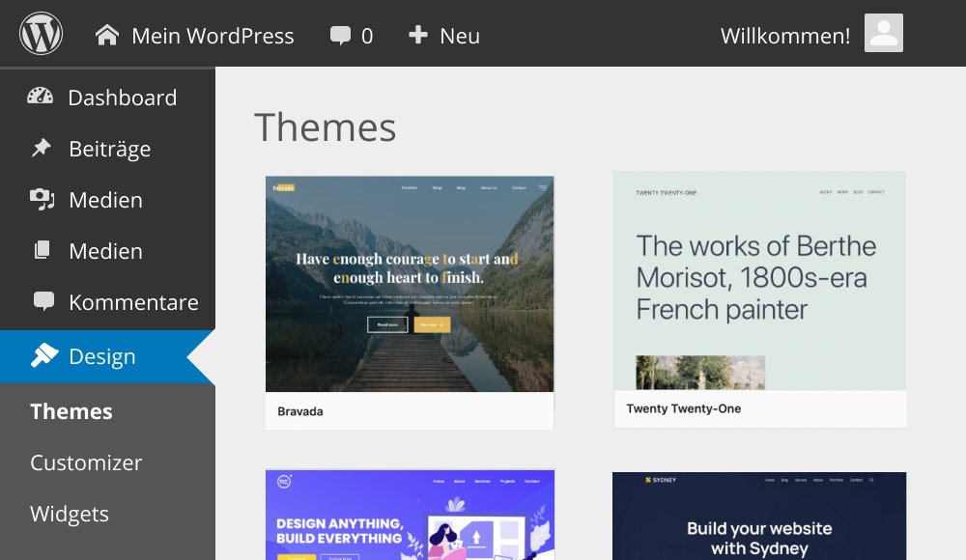This screenshot has width=966, height=560.
Task: Select the Design menu item
Action: point(107,356)
